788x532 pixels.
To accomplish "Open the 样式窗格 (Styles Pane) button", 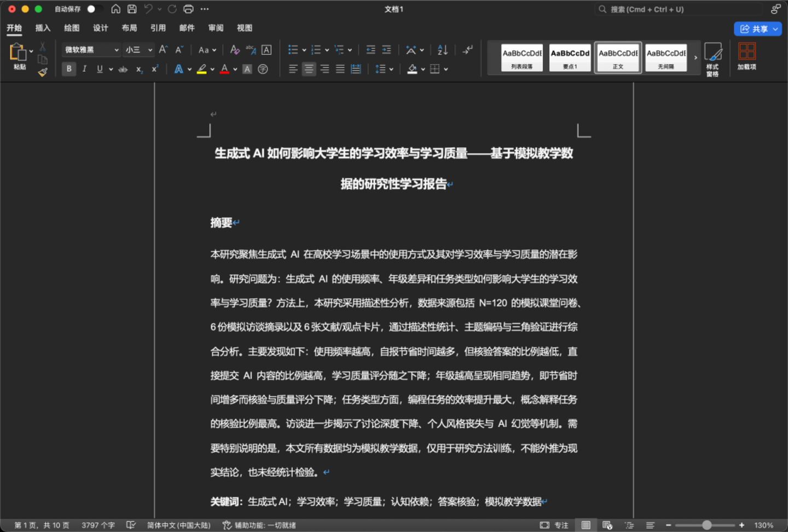I will click(x=712, y=59).
